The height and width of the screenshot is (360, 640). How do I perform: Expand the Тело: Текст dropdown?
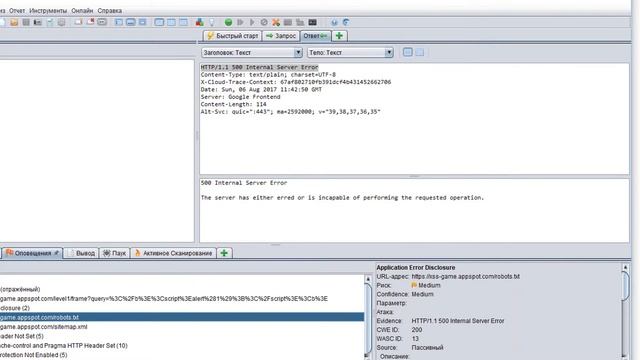coord(389,52)
